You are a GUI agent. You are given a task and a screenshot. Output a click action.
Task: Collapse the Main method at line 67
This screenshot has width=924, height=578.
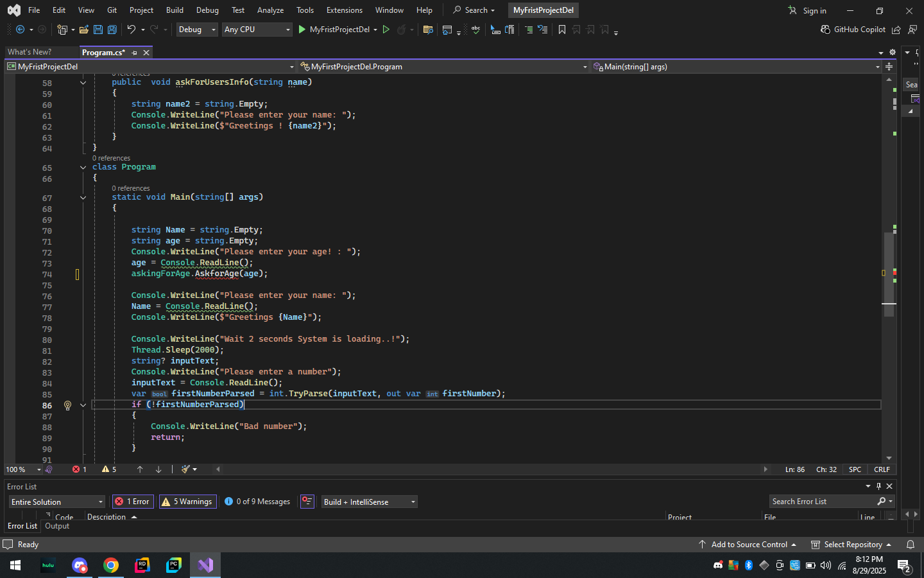coord(83,198)
